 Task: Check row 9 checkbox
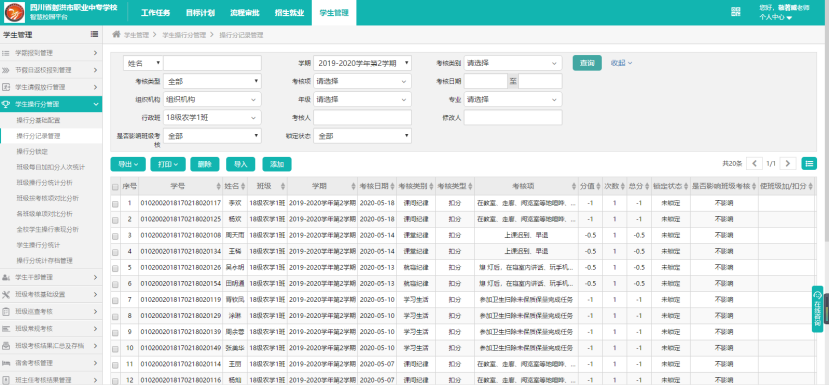(x=115, y=333)
